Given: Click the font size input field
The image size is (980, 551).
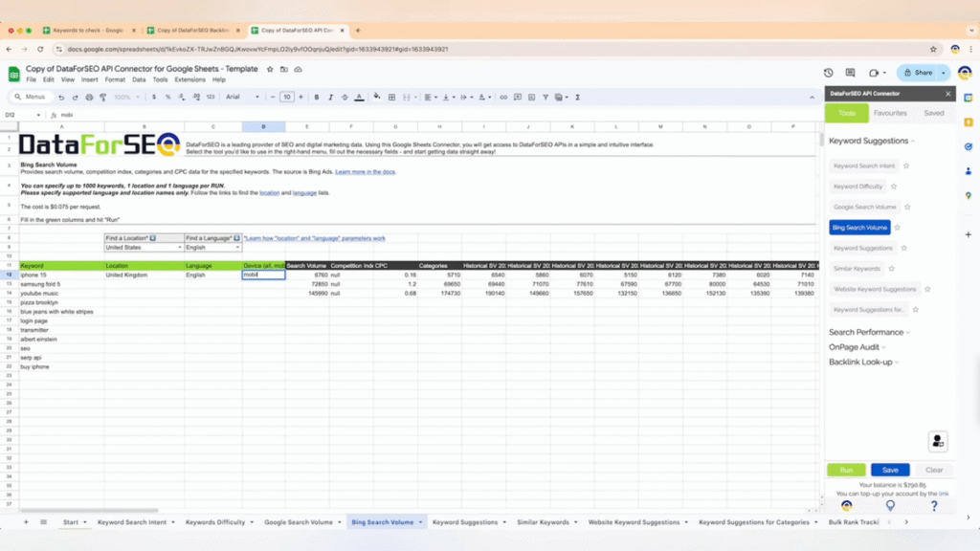Looking at the screenshot, I should (287, 98).
